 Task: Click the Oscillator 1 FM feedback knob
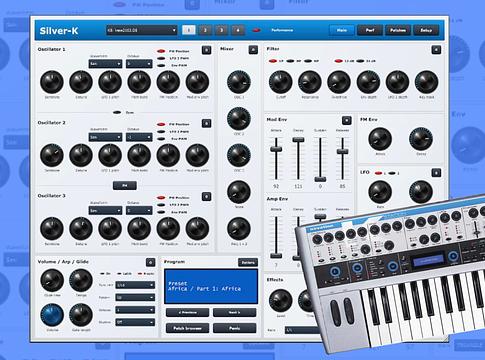168,82
